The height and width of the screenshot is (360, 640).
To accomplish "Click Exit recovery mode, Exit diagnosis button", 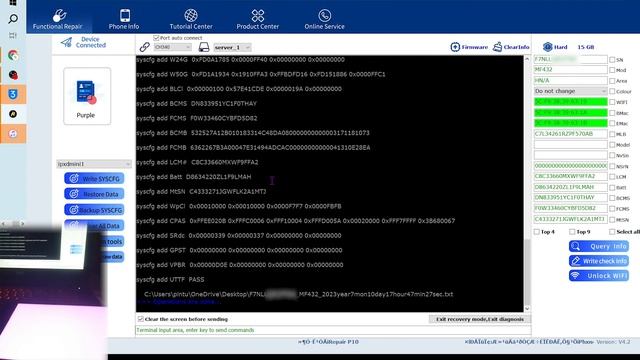I will point(480,319).
